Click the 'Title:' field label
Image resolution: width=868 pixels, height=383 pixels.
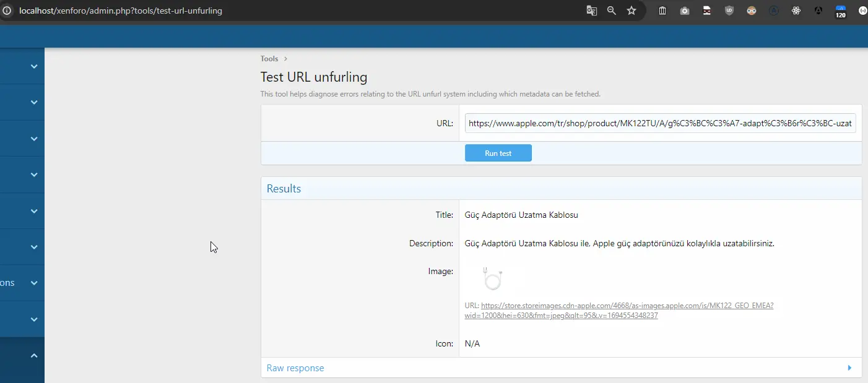444,215
